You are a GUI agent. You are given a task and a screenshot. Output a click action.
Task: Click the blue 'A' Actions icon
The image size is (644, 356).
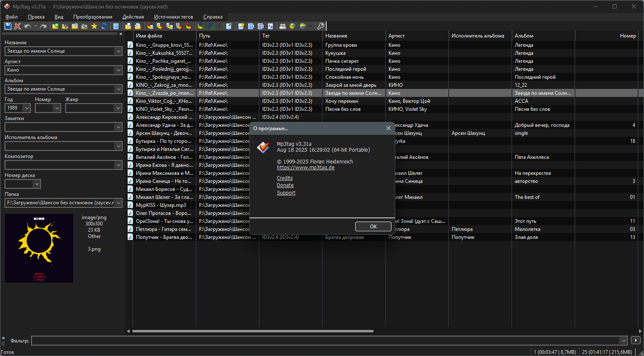click(201, 26)
